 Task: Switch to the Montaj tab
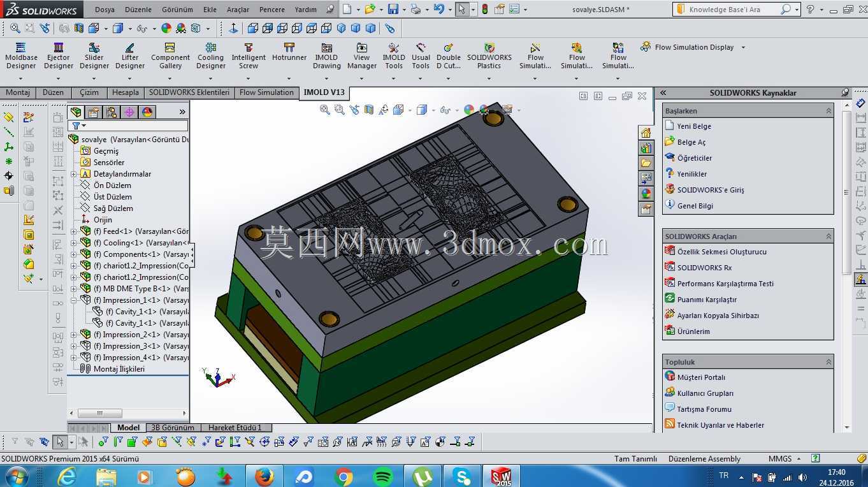[x=18, y=92]
